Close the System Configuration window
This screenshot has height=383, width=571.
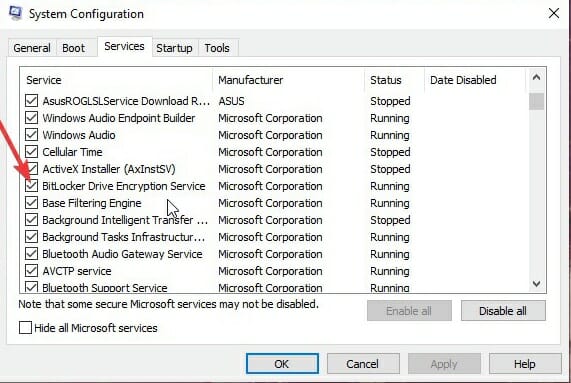(x=554, y=13)
